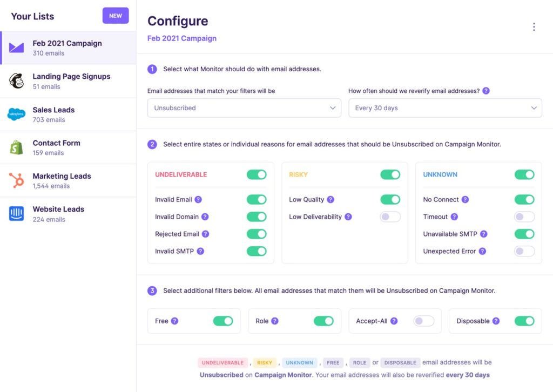Open the Every 30 days frequency dropdown
The image size is (553, 392).
445,107
